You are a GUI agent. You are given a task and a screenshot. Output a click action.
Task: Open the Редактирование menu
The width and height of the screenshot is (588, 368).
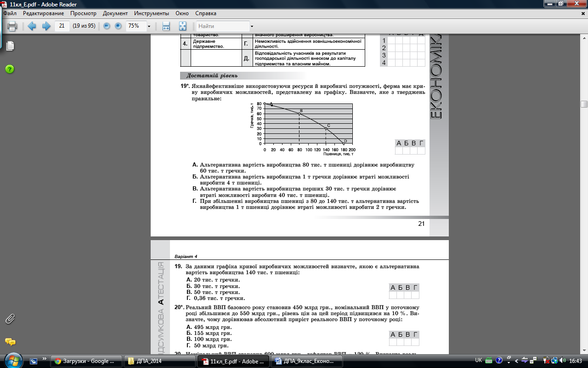coord(43,13)
